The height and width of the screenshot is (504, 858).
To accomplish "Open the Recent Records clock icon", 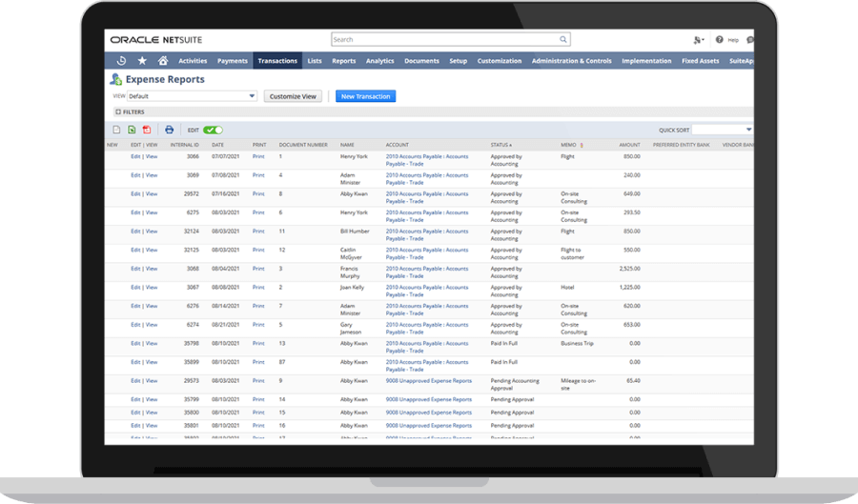I will coord(121,61).
